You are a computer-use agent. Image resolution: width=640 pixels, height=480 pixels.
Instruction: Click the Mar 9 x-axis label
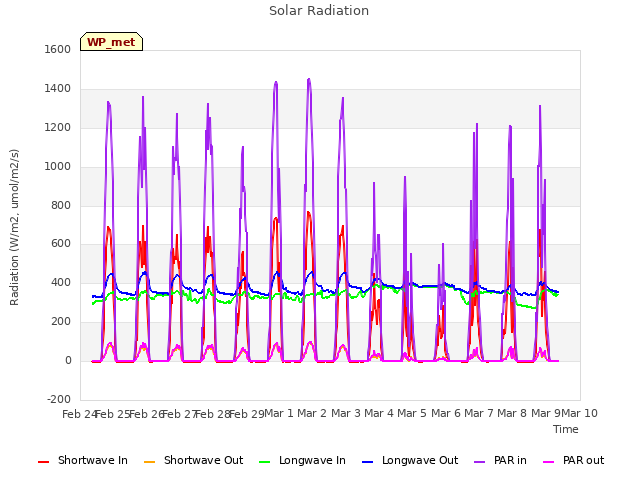pyautogui.click(x=546, y=413)
